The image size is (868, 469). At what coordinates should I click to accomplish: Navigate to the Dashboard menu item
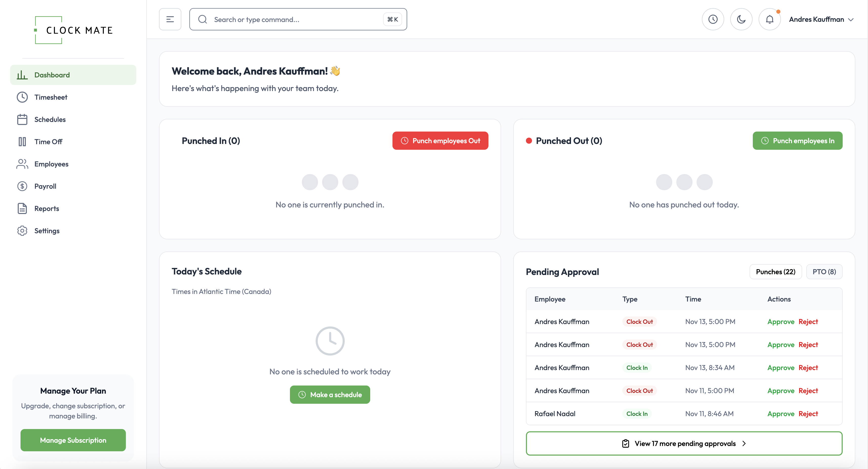coord(52,74)
